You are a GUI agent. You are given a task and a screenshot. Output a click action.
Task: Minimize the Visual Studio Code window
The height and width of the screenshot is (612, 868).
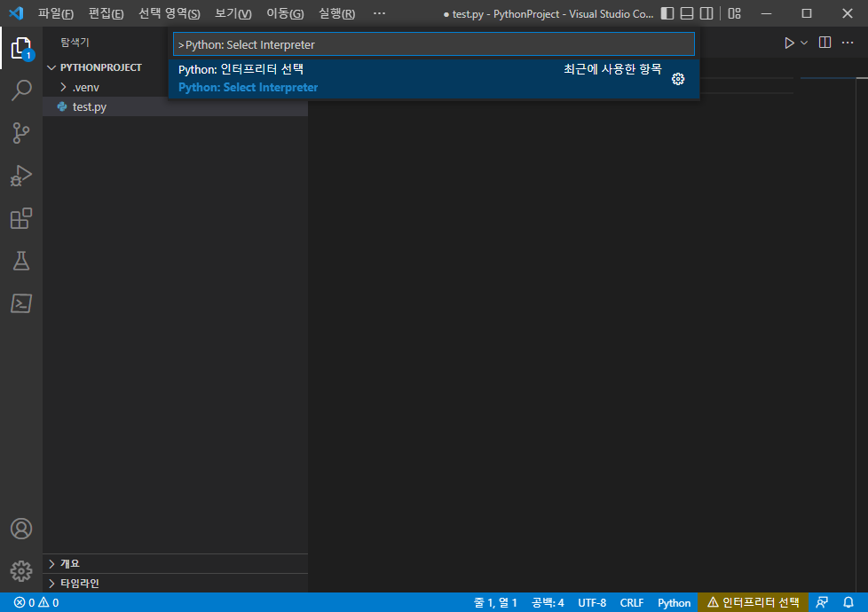click(x=766, y=13)
